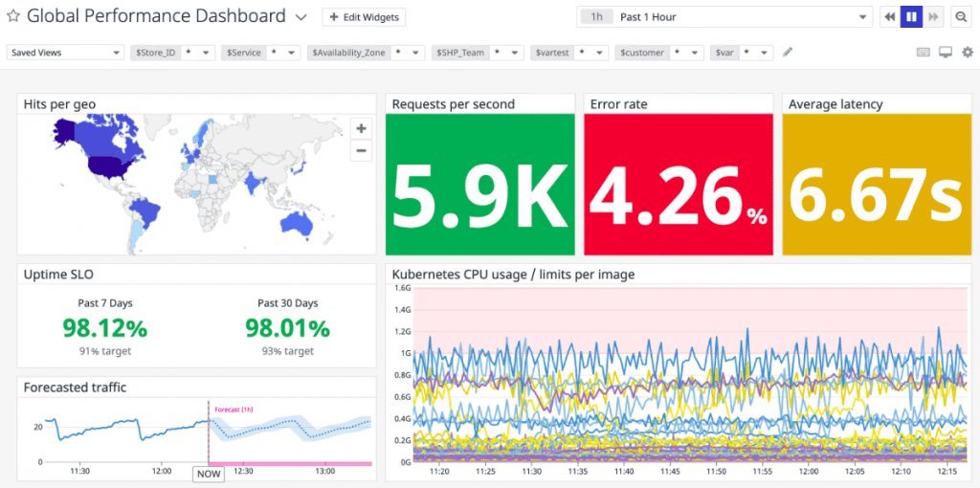This screenshot has width=980, height=488.
Task: Step the time frame forward
Action: pos(933,17)
